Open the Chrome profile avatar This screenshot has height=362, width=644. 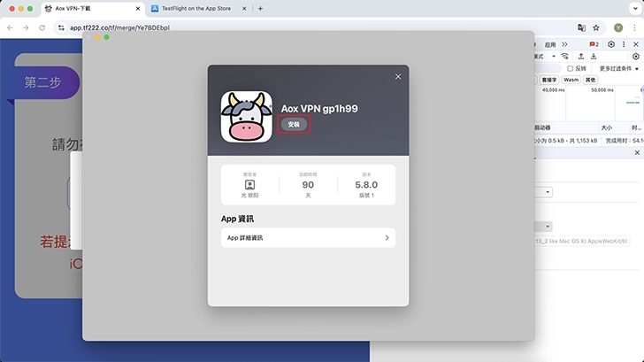pyautogui.click(x=617, y=27)
